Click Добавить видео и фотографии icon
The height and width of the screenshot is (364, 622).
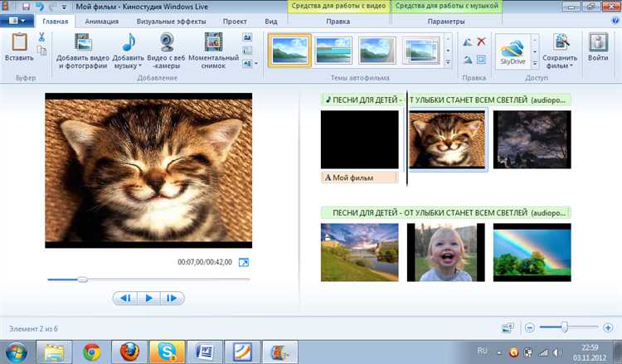point(83,41)
